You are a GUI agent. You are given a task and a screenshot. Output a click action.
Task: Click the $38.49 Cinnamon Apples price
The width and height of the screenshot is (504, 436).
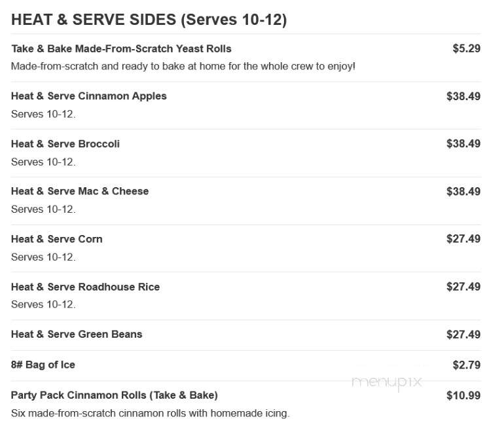click(x=463, y=96)
